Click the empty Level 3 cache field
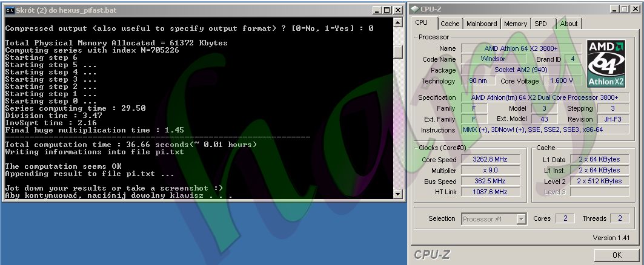This screenshot has height=265, width=644. pos(599,192)
